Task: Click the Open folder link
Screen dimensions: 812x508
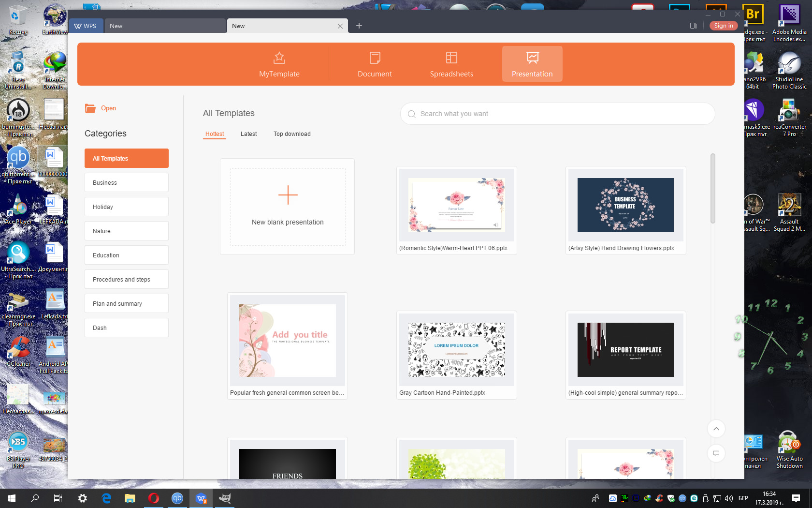Action: pyautogui.click(x=101, y=108)
